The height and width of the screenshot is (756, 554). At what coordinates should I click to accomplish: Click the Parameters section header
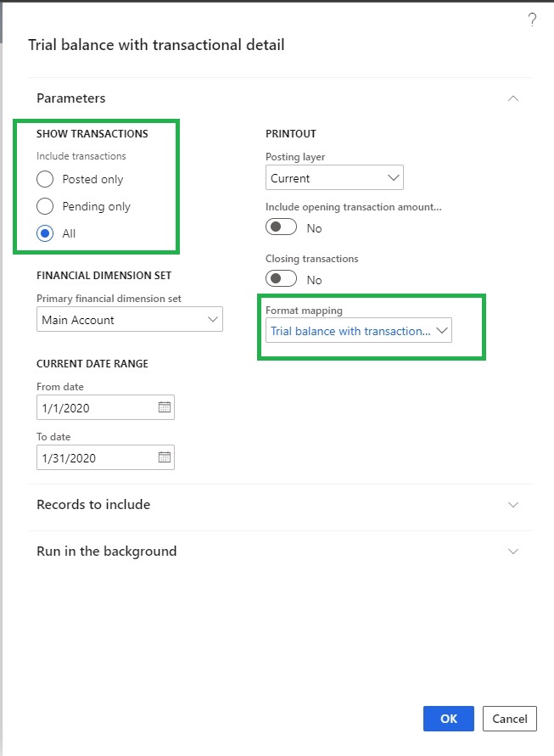pyautogui.click(x=71, y=98)
